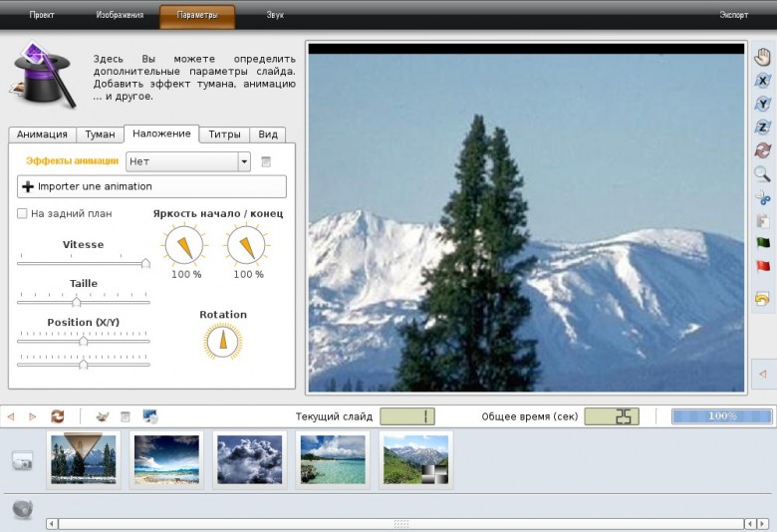Select the hand pan tool
The image size is (777, 532).
(763, 57)
